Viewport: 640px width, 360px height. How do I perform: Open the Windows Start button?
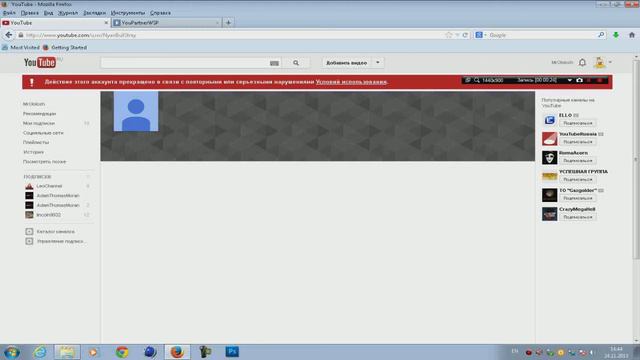coord(11,352)
